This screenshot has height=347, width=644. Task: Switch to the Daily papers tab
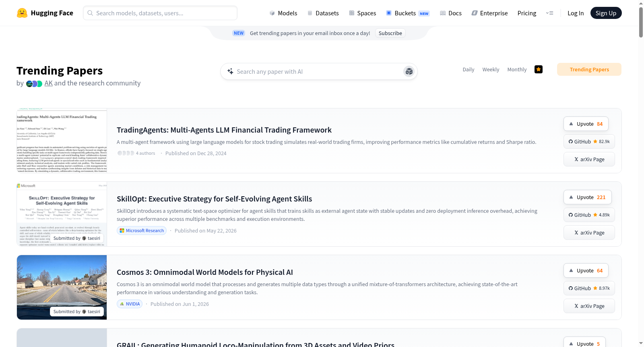tap(469, 69)
